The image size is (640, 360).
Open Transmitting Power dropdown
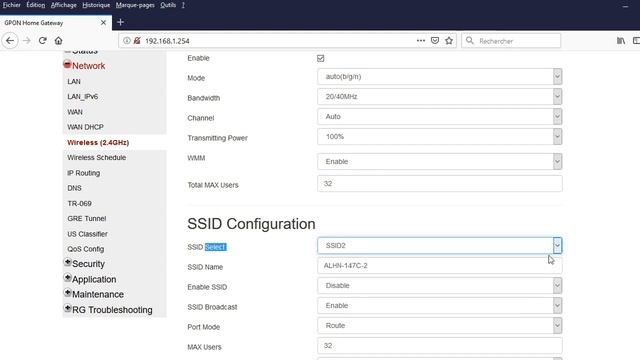pos(440,137)
